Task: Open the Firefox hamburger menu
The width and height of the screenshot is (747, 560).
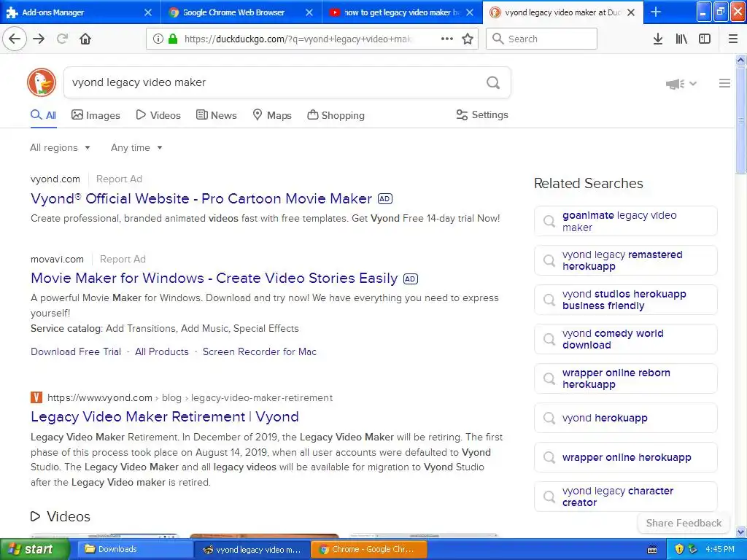Action: point(733,39)
